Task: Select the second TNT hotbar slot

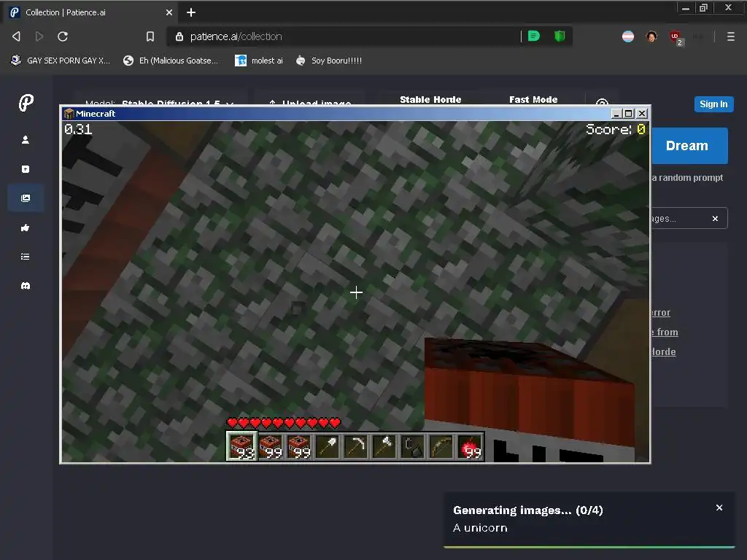Action: [270, 446]
